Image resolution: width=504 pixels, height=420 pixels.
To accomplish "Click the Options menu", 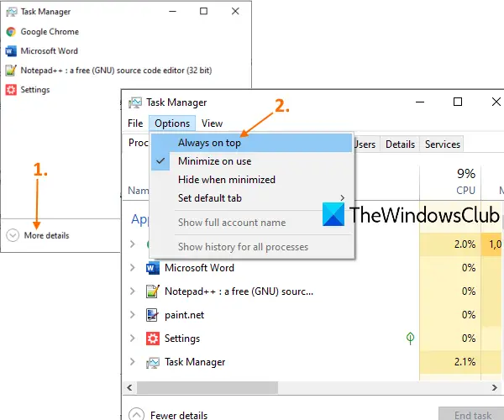I will (172, 123).
